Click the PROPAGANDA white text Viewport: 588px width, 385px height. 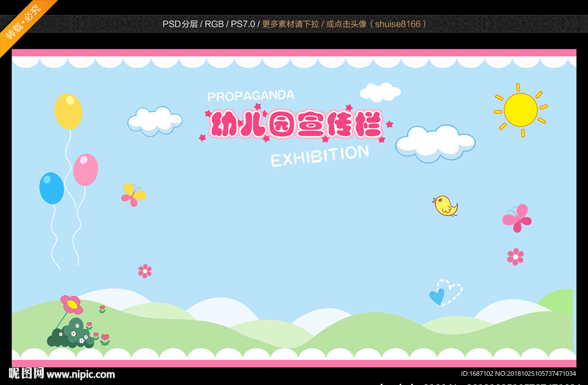(251, 96)
